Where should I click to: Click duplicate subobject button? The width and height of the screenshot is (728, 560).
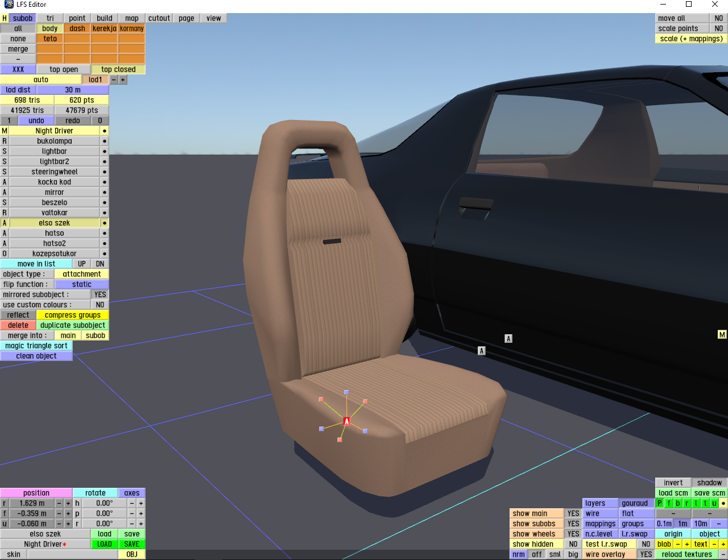tap(73, 325)
